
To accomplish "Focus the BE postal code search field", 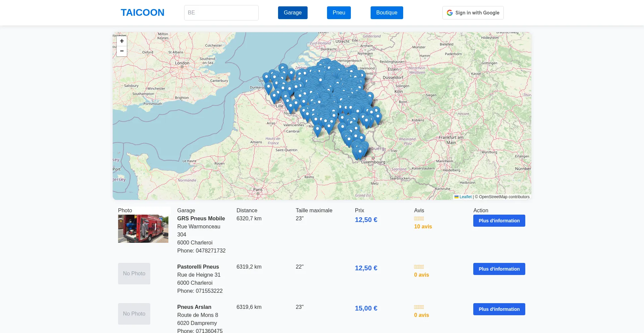I will pyautogui.click(x=221, y=13).
